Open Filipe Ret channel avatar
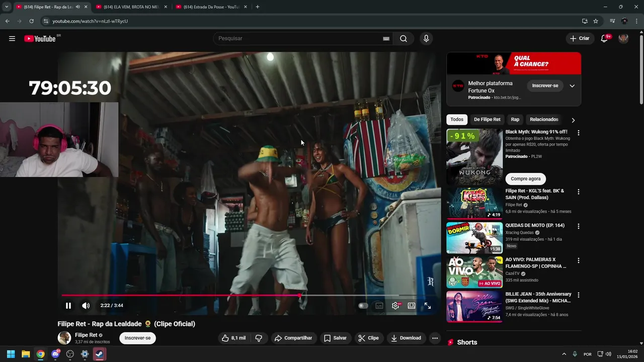Image resolution: width=644 pixels, height=362 pixels. [x=64, y=338]
